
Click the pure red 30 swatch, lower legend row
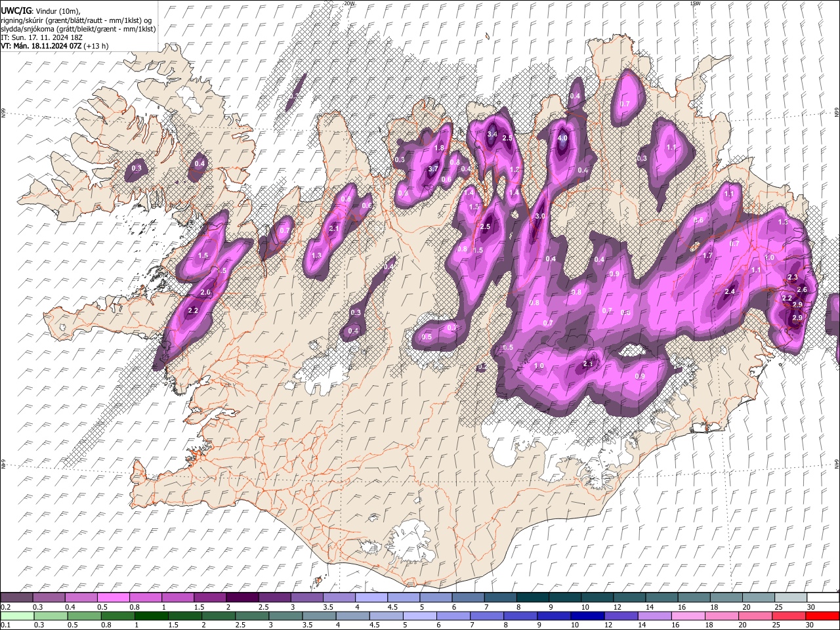point(822,616)
